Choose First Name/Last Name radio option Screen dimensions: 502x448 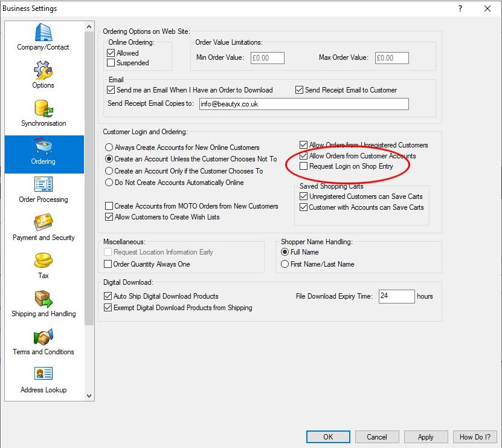[285, 264]
